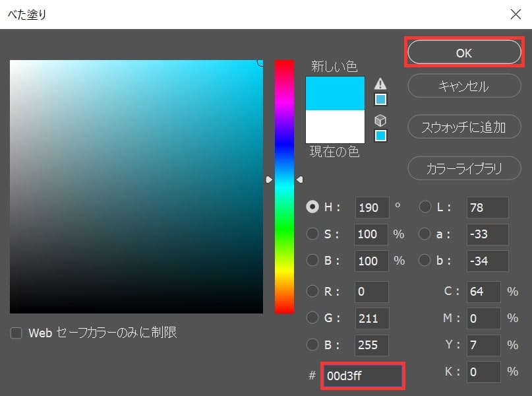Confirm color with the OK button
Screen dimensions: 532x396
pos(464,52)
